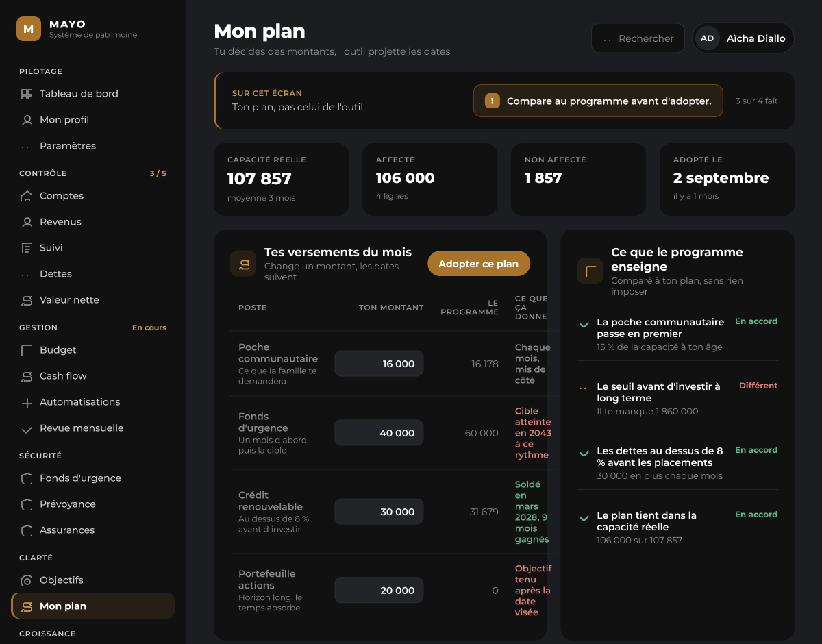
Task: Click the TON MONTANT column header
Action: point(391,308)
